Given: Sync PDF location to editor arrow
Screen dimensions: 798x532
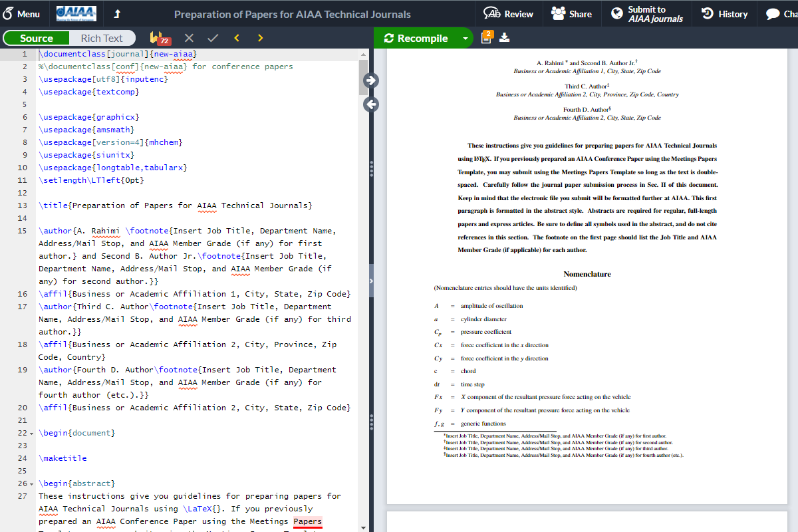Looking at the screenshot, I should pyautogui.click(x=371, y=104).
